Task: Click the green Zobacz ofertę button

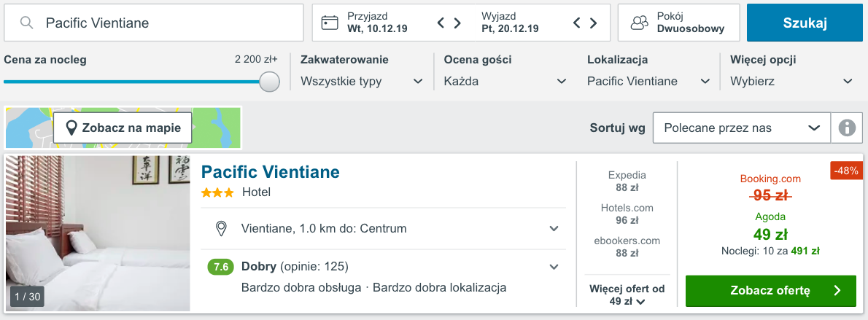Action: (770, 291)
